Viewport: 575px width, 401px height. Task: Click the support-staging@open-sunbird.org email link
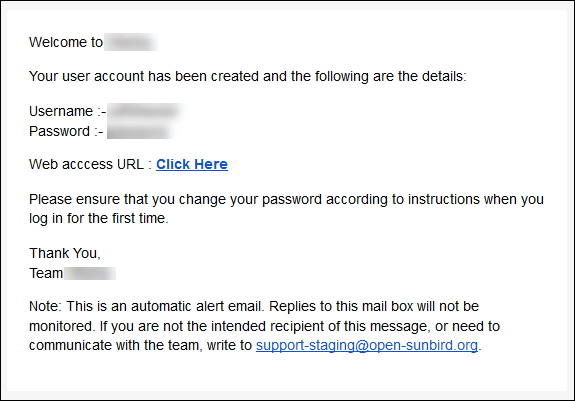tap(367, 345)
